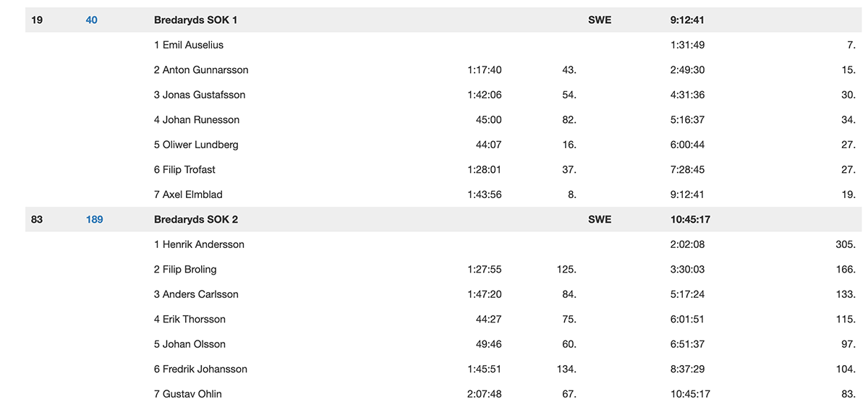Click Gustav Ohlin's leg time 2:07:48
Screen dimensions: 868x407
(485, 394)
